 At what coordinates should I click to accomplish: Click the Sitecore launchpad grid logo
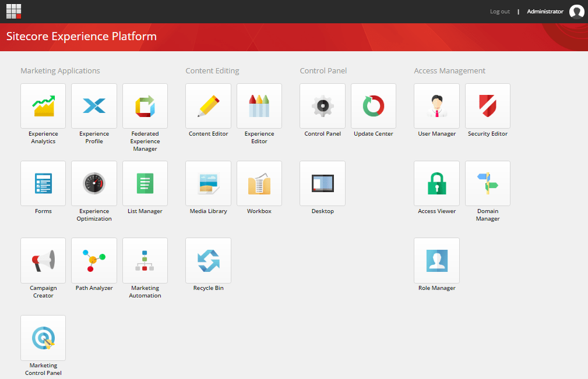tap(14, 11)
